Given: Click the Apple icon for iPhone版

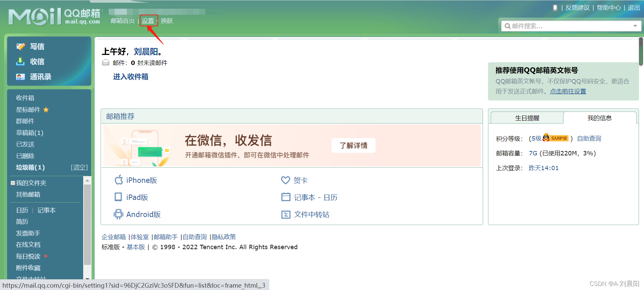Looking at the screenshot, I should tap(119, 180).
